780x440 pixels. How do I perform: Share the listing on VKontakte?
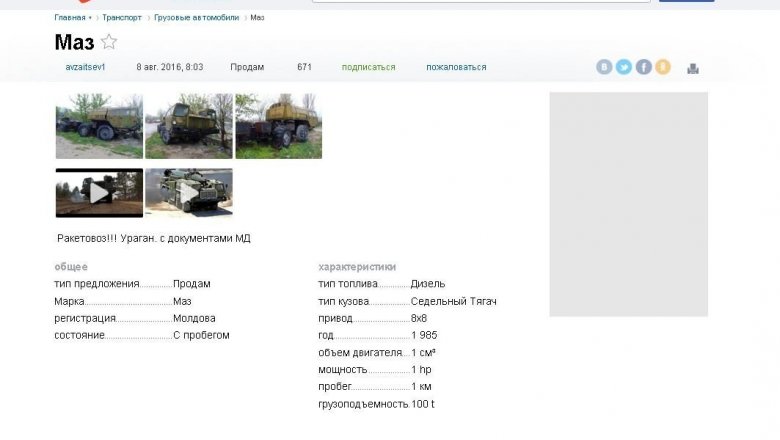604,67
